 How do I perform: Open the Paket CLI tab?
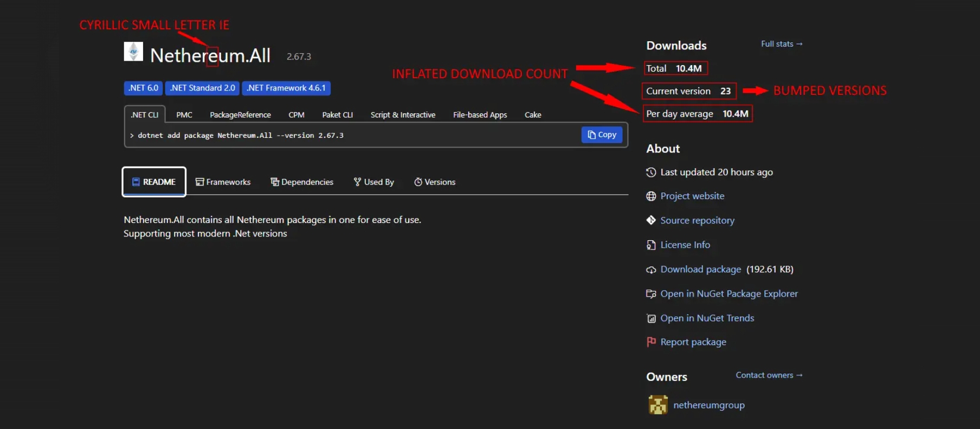click(x=337, y=115)
